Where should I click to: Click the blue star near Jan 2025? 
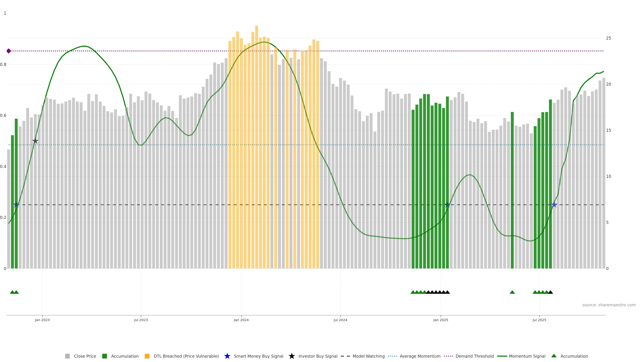447,205
